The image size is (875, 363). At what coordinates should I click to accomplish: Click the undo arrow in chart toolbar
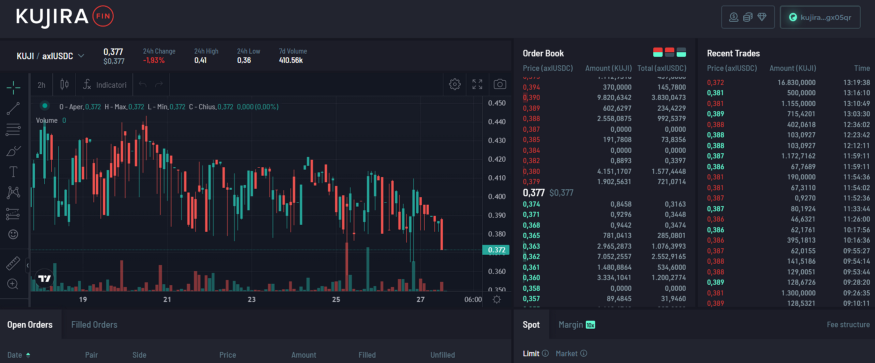click(x=142, y=84)
